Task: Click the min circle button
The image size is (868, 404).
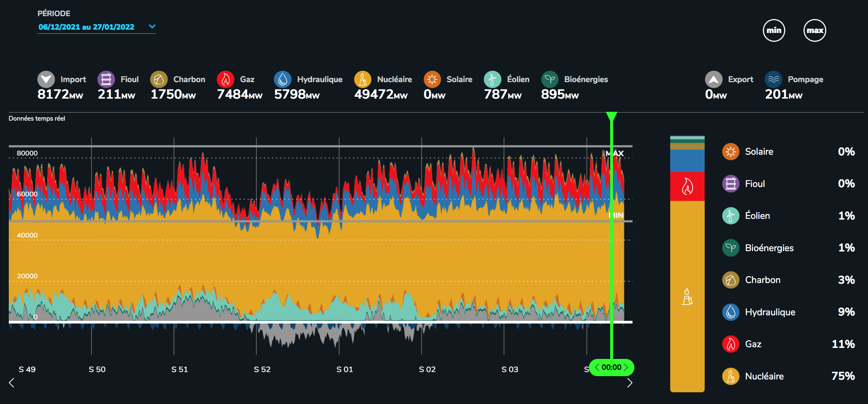Action: click(774, 30)
